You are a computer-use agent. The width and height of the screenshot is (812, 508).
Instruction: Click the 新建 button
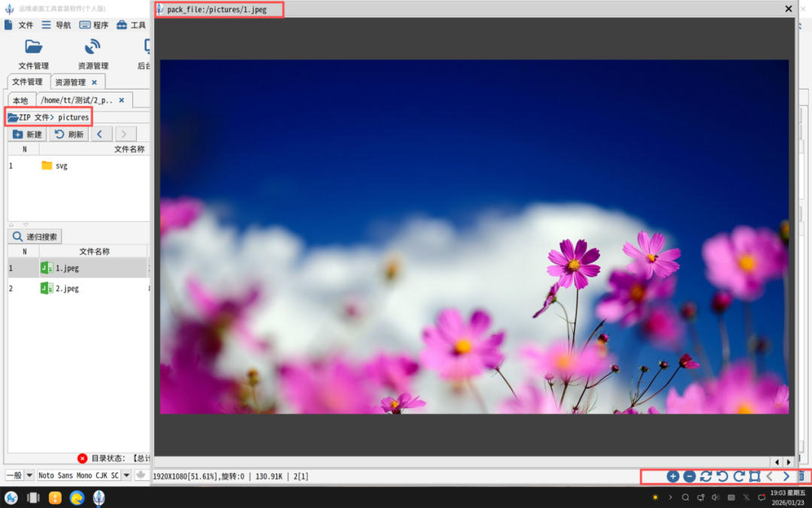point(27,135)
